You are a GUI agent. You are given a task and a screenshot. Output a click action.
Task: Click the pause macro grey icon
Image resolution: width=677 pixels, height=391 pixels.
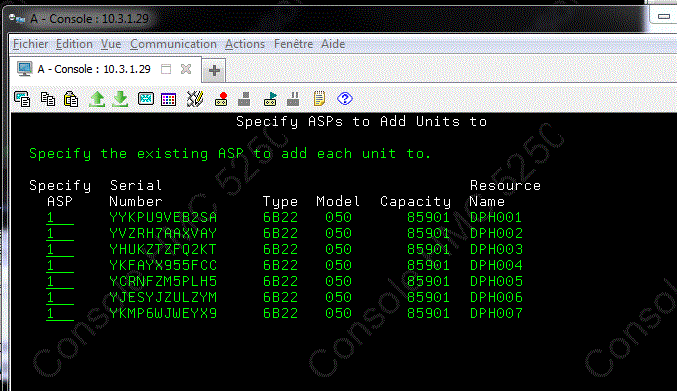[x=293, y=99]
